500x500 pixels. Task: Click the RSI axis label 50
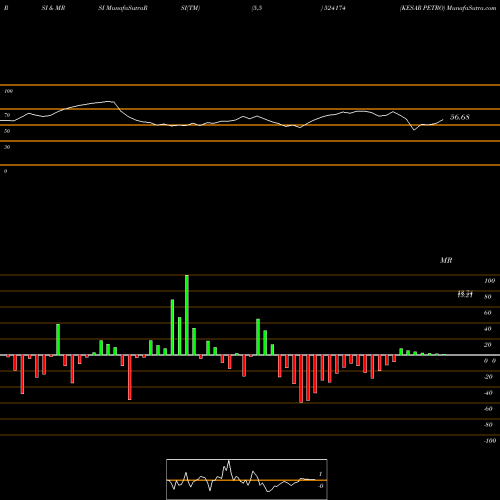7,131
